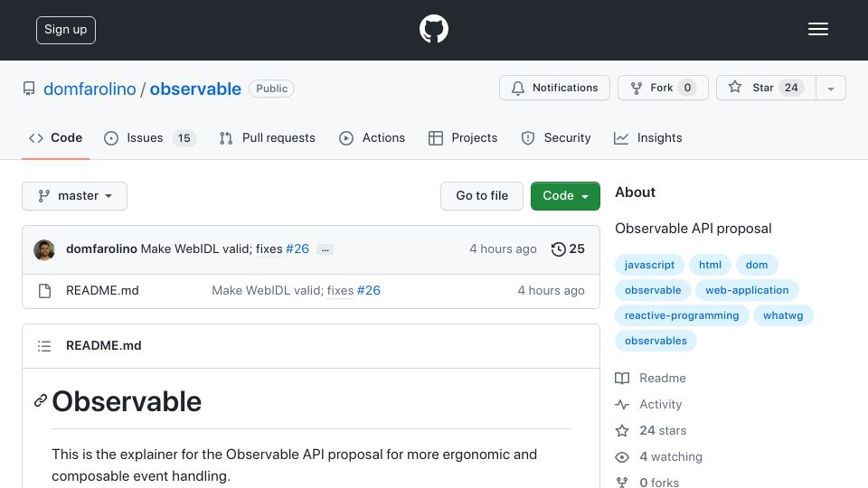Image resolution: width=868 pixels, height=488 pixels.
Task: Open the Projects tab
Action: (x=463, y=137)
